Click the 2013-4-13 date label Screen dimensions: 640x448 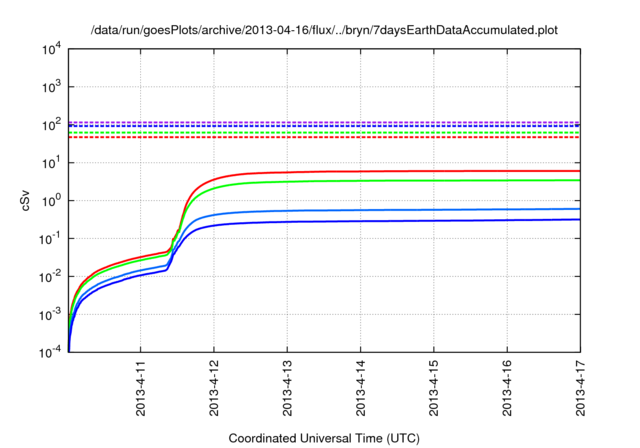pos(287,388)
